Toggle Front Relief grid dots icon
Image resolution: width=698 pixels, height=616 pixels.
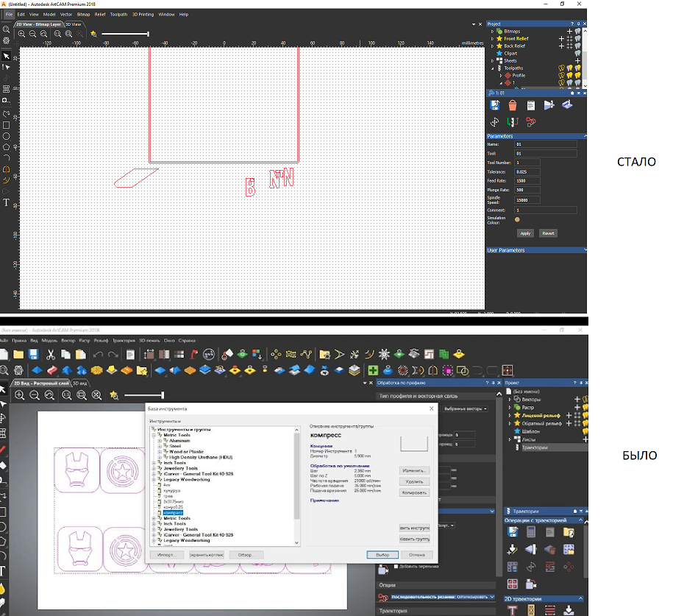570,39
